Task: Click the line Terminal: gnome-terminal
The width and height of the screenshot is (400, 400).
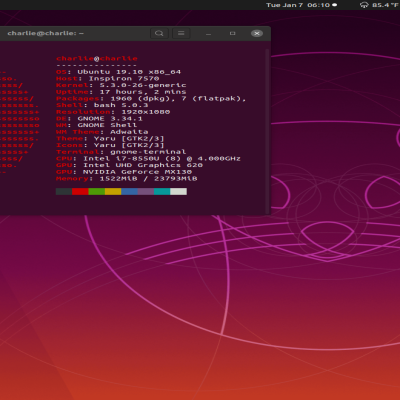Action: coord(121,152)
